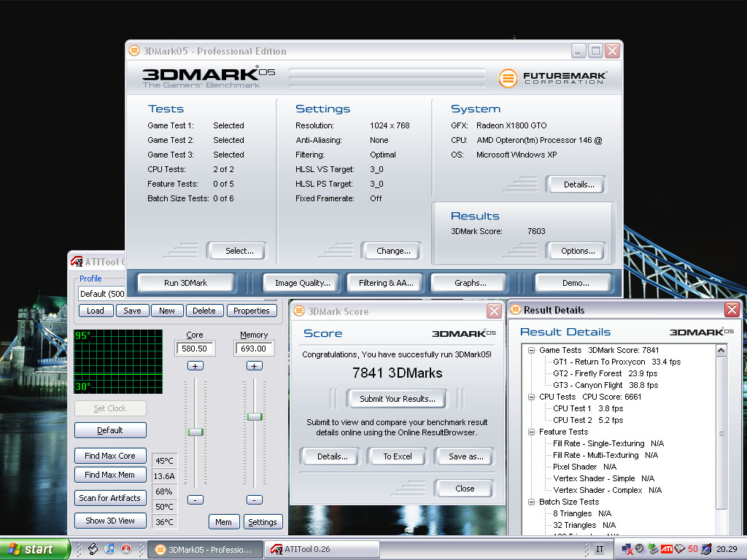This screenshot has width=747, height=560.
Task: Increase Memory clock with plus button
Action: (x=255, y=366)
